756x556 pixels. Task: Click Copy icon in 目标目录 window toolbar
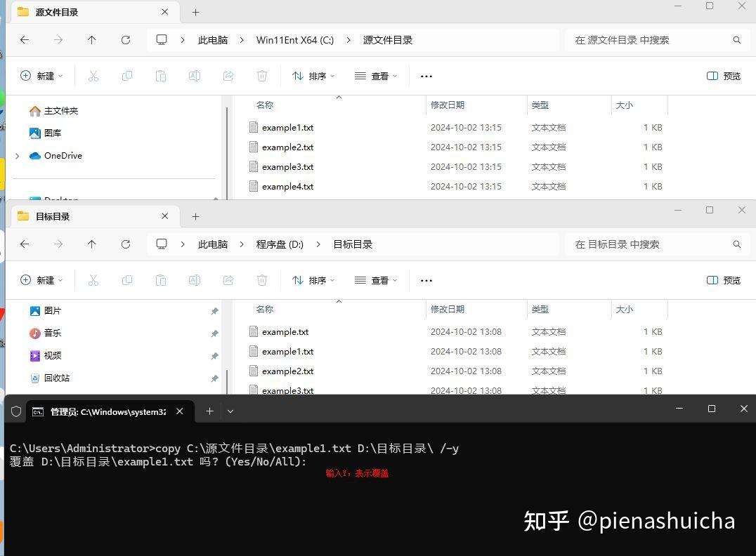tap(127, 280)
